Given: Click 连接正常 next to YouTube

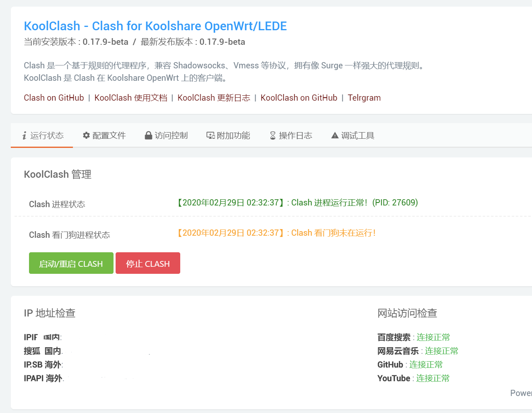Looking at the screenshot, I should (433, 378).
